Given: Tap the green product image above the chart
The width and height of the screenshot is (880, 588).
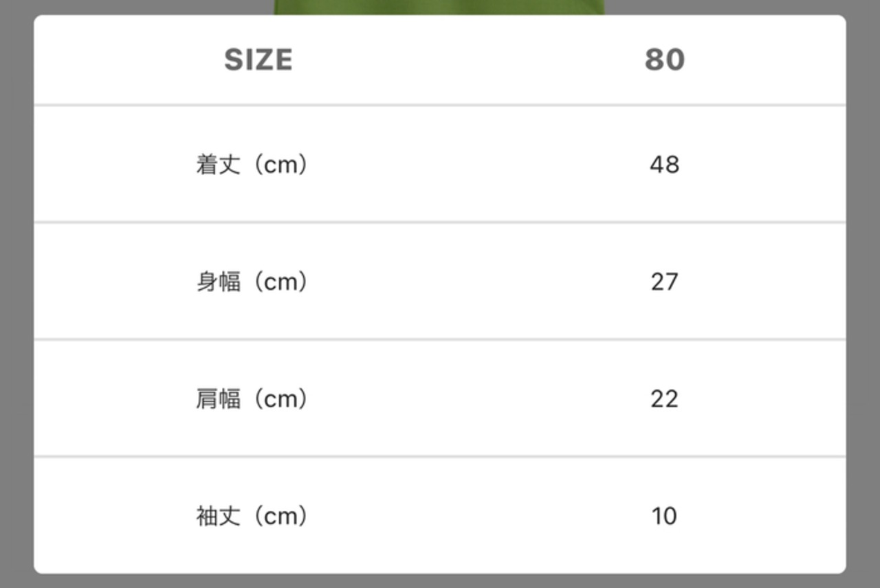Looking at the screenshot, I should coord(440,7).
